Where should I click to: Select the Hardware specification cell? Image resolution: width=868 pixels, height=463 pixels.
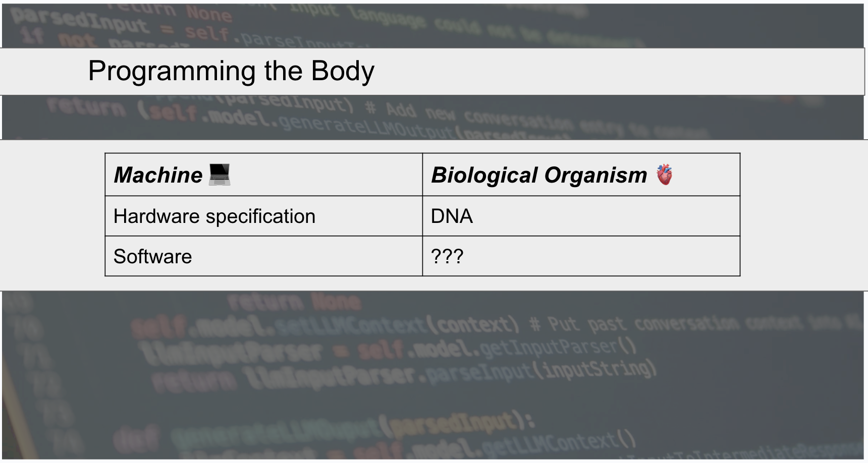pyautogui.click(x=214, y=216)
